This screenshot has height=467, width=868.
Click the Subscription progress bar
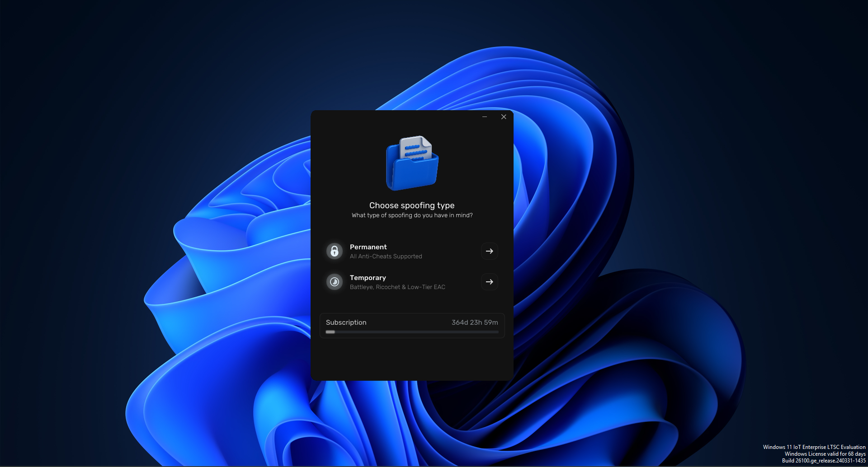point(412,332)
